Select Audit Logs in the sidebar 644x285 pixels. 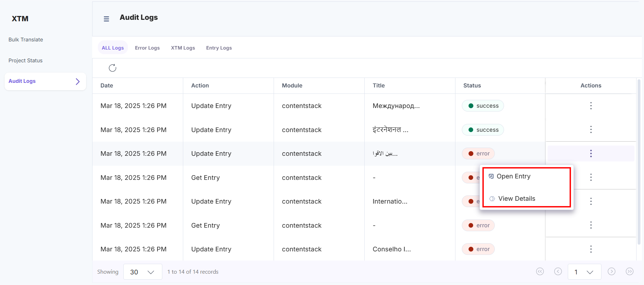pyautogui.click(x=45, y=81)
